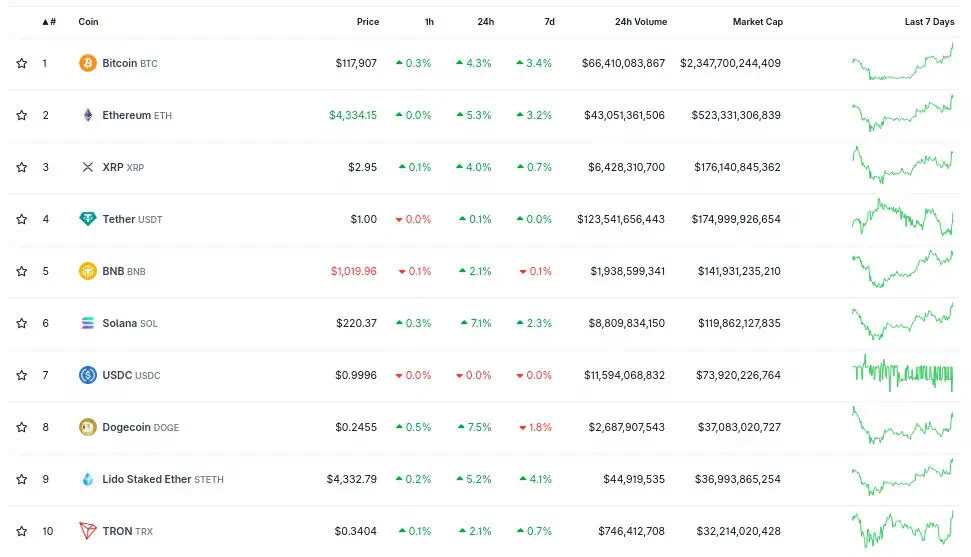Open the USDC 7-day sparkline chart
Image resolution: width=971 pixels, height=557 pixels.
point(903,375)
